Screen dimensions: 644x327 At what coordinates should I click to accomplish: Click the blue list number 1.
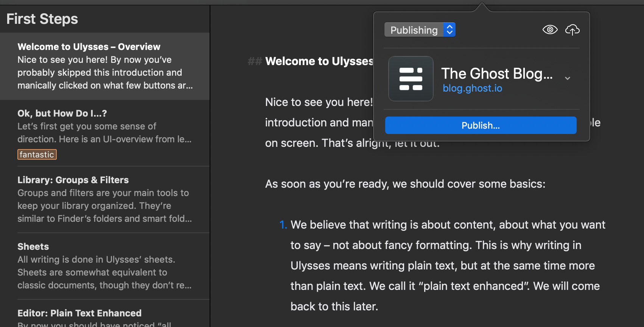pyautogui.click(x=283, y=225)
